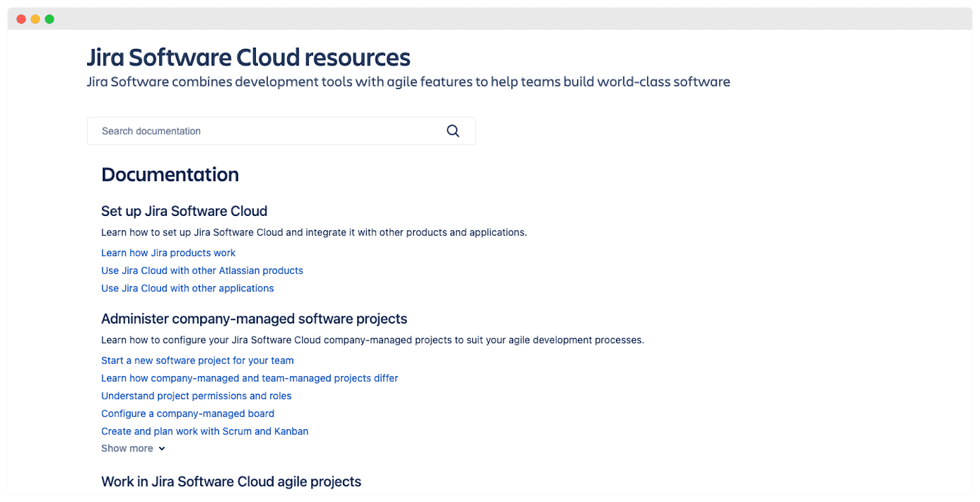Open Use Jira Cloud with other Atlassian products
This screenshot has width=980, height=502.
pyautogui.click(x=202, y=270)
